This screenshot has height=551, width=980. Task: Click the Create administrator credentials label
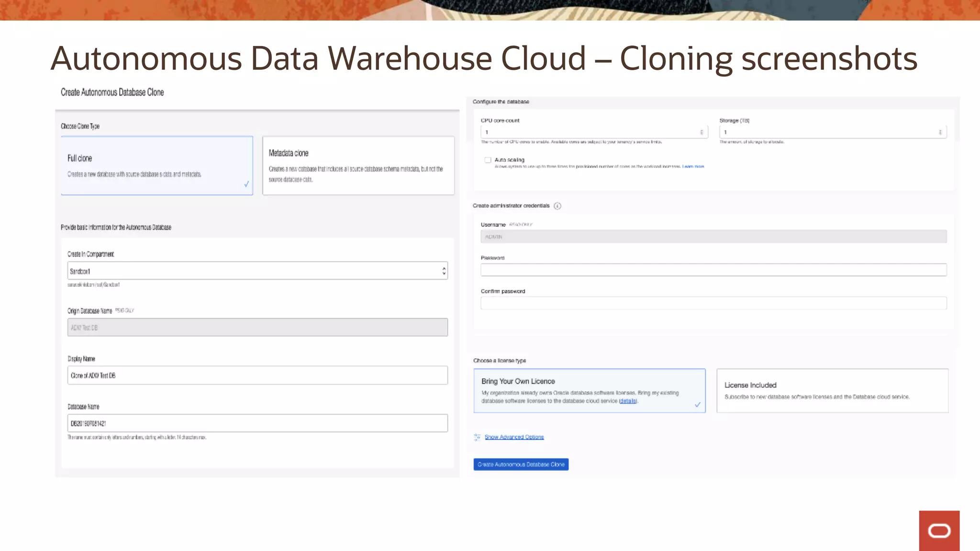point(511,206)
